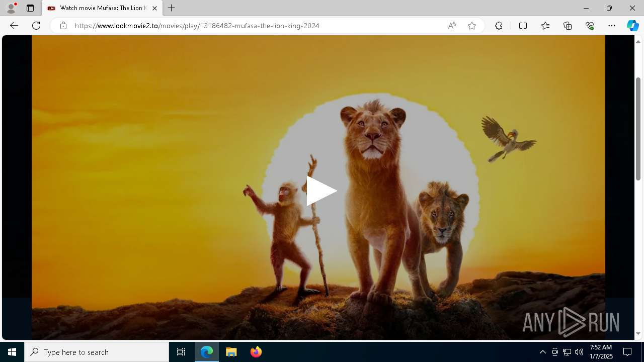
Task: Open Browser essentials
Action: click(590, 26)
